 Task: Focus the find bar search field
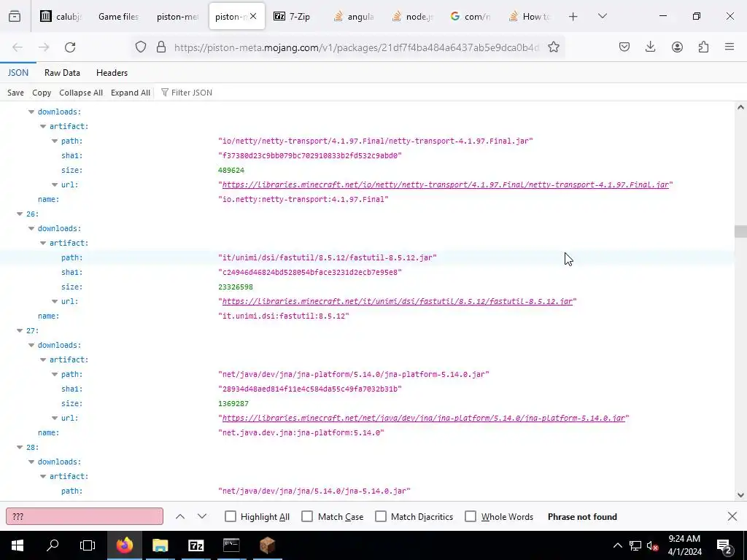click(x=85, y=517)
